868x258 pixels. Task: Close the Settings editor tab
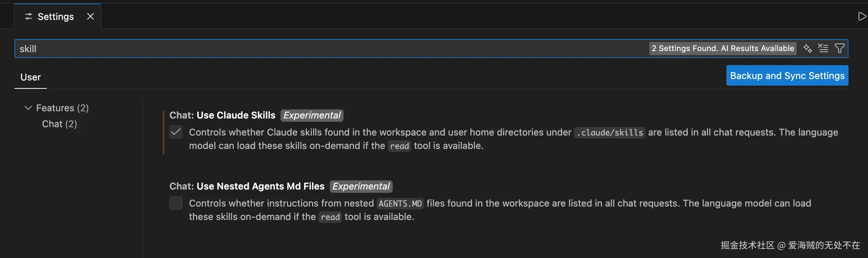pyautogui.click(x=90, y=17)
